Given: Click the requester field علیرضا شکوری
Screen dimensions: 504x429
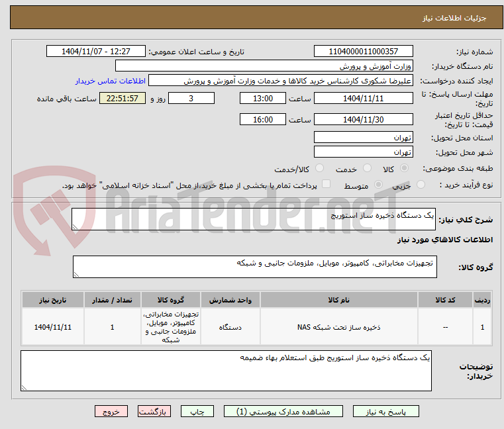Looking at the screenshot, I should 281,81.
